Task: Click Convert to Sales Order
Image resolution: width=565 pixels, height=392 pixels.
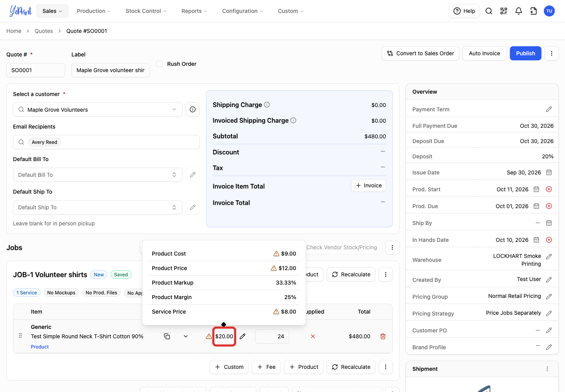Action: click(420, 53)
